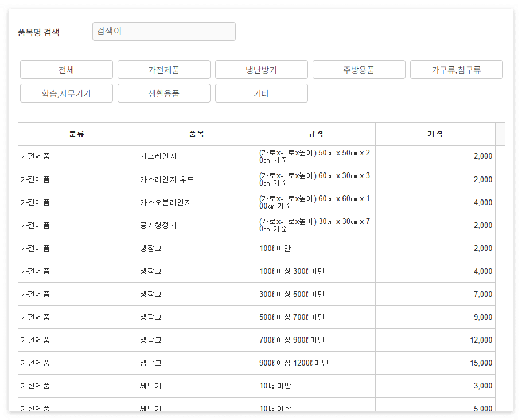522x420 pixels.
Task: Click the 냉장고 row priced 15,000
Action: pos(258,363)
